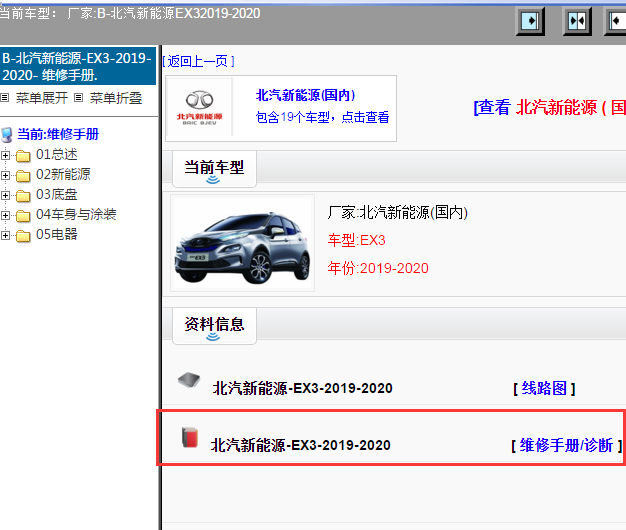Viewport: 626px width, 530px height.
Task: Select the 05电器 tree item
Action: 57,234
